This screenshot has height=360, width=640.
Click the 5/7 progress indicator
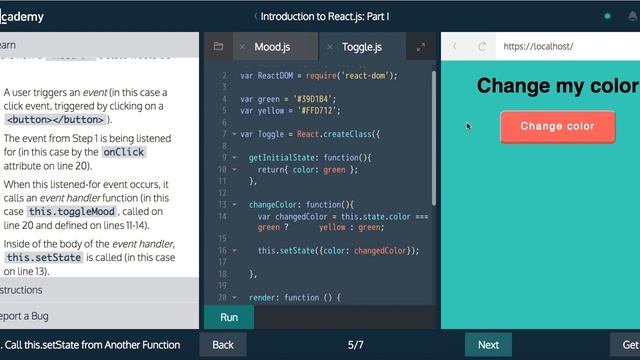click(356, 345)
